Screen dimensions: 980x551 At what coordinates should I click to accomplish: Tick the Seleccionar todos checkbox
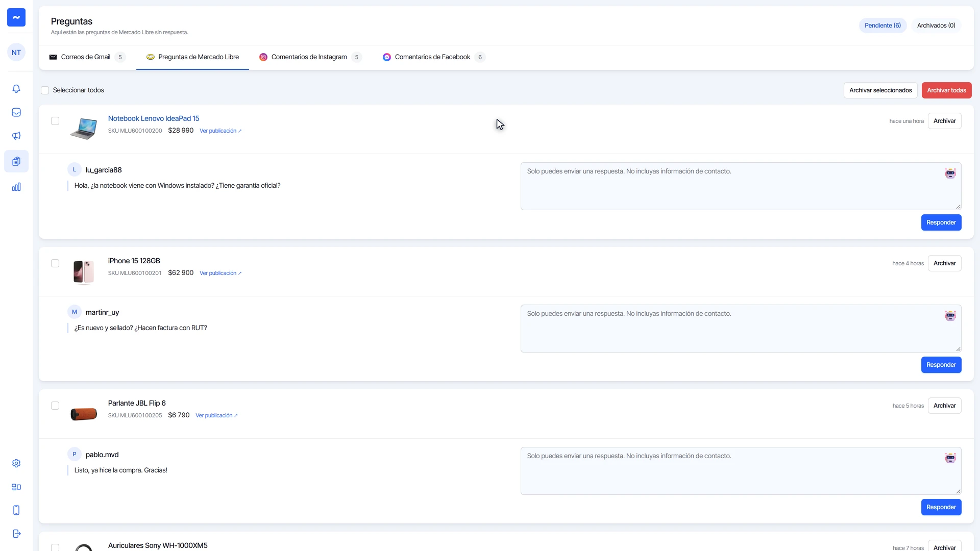click(x=45, y=90)
